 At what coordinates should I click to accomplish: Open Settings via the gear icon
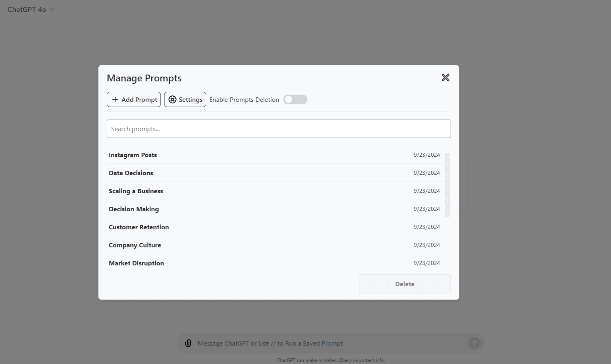tap(173, 99)
